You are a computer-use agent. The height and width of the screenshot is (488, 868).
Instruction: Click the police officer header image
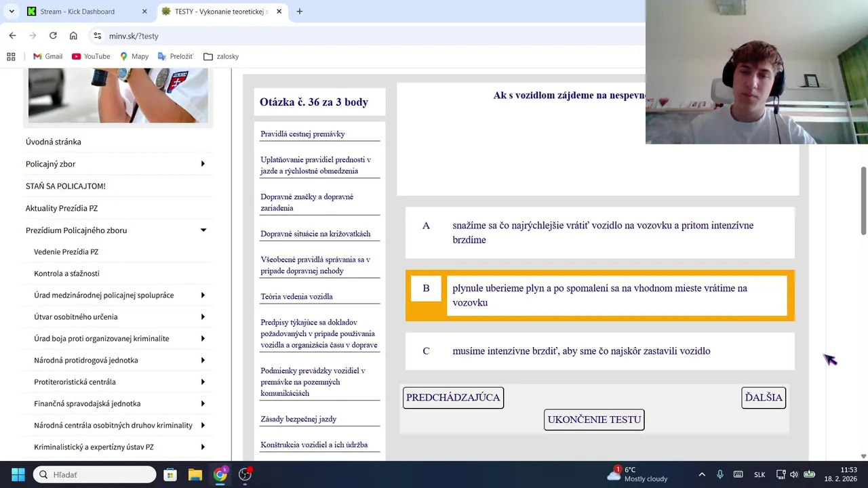[x=118, y=95]
